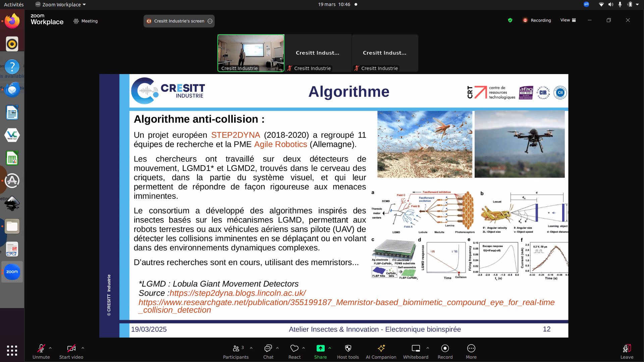Select the speaker video thumbnail
Viewport: 644px width, 362px height.
pyautogui.click(x=251, y=53)
